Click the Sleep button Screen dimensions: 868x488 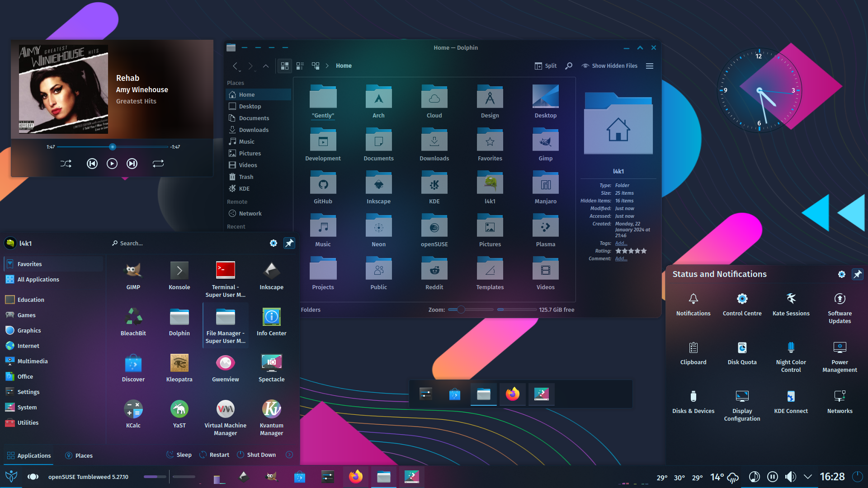[x=179, y=455]
